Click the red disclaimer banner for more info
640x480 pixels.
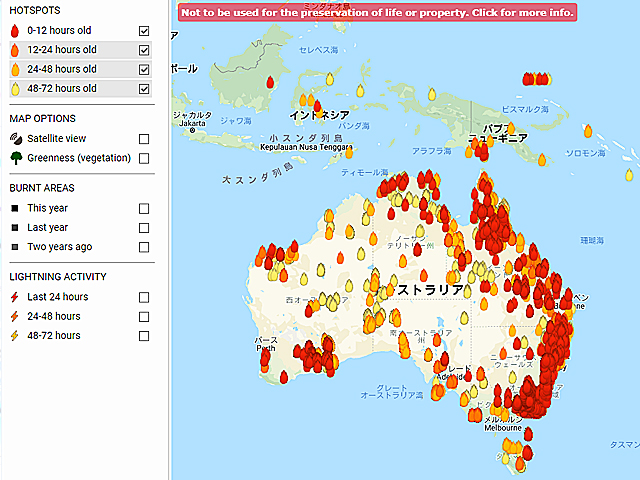point(378,12)
